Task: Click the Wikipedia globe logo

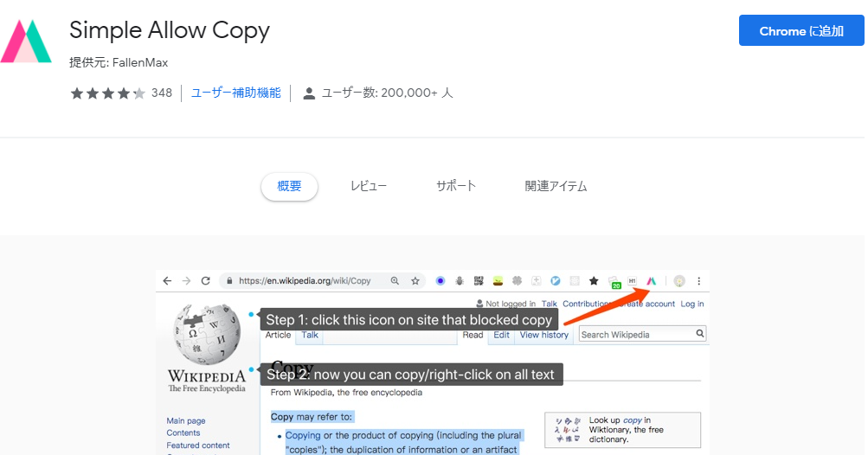Action: [x=207, y=334]
